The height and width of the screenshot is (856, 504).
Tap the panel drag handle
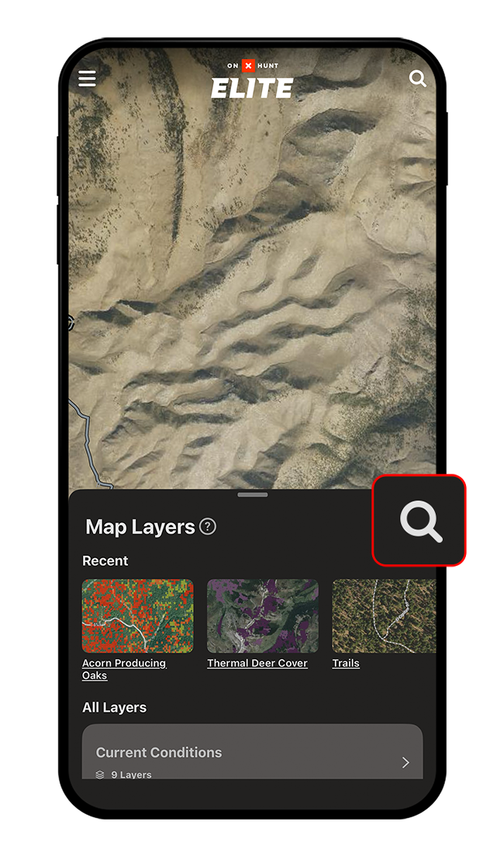coord(252,495)
